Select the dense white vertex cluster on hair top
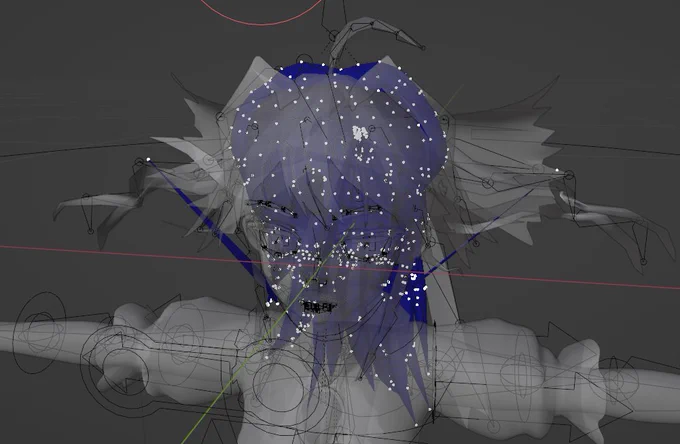This screenshot has width=680, height=444. tap(360, 133)
